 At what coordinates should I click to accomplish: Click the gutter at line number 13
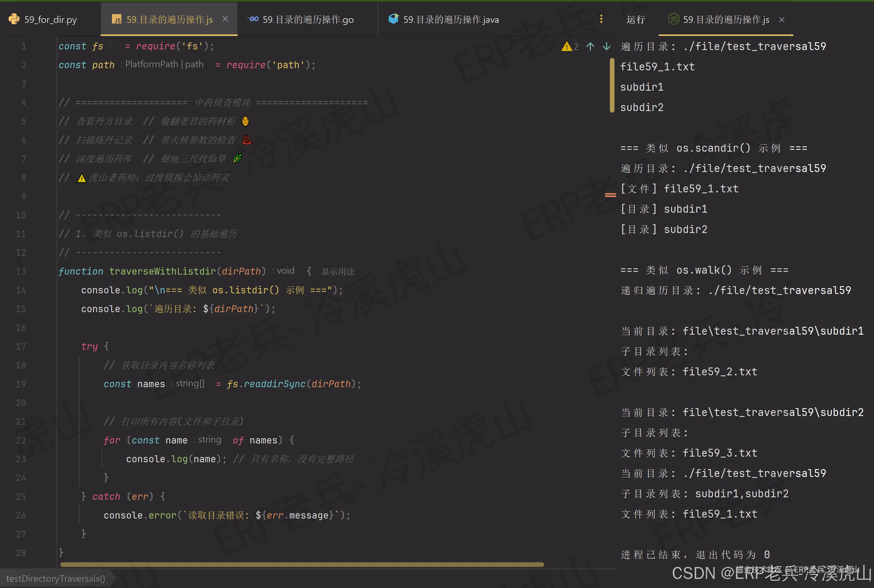pos(21,271)
